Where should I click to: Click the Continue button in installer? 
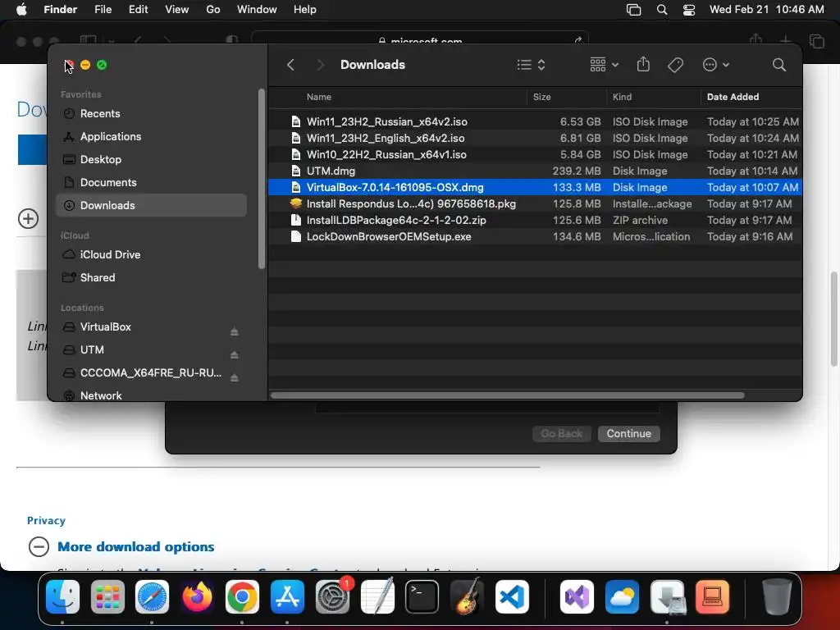pyautogui.click(x=629, y=433)
